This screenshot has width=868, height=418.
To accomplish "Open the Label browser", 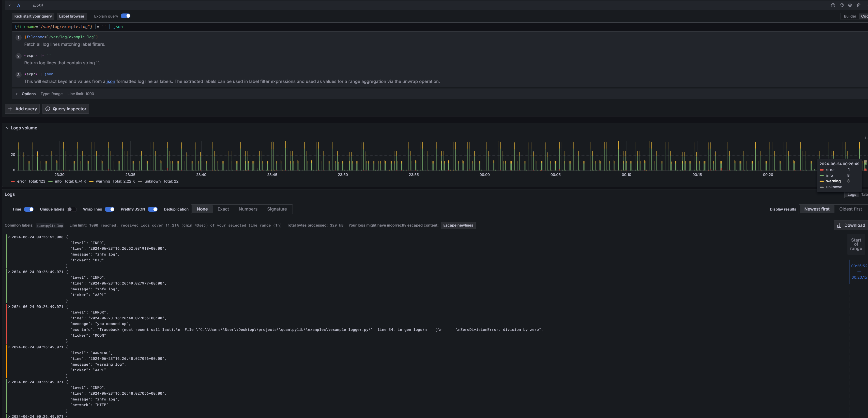I will pyautogui.click(x=72, y=16).
